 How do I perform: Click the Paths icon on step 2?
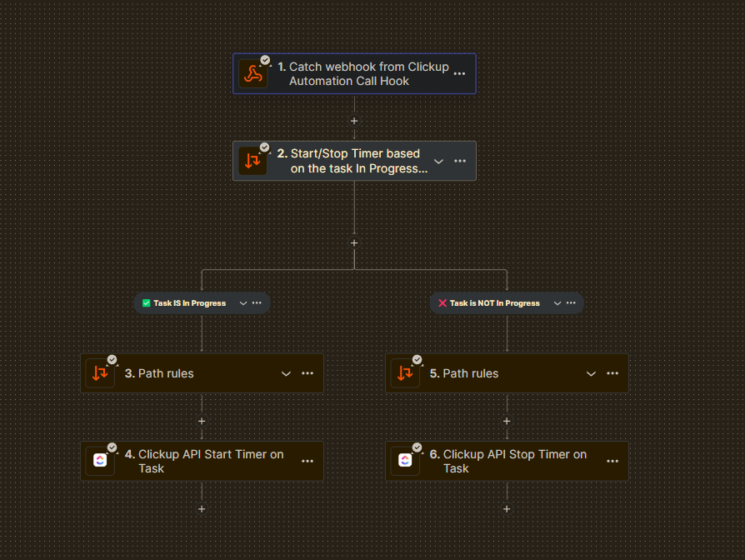click(x=252, y=161)
